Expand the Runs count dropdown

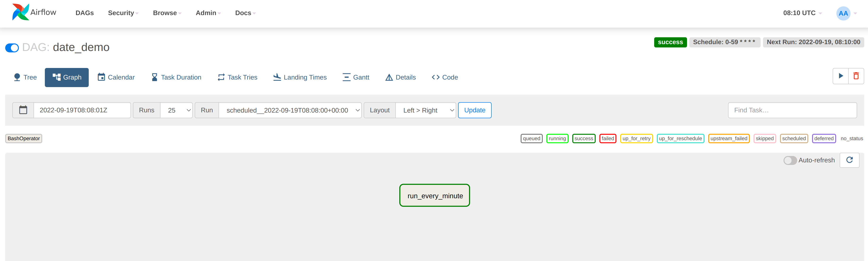pyautogui.click(x=176, y=110)
